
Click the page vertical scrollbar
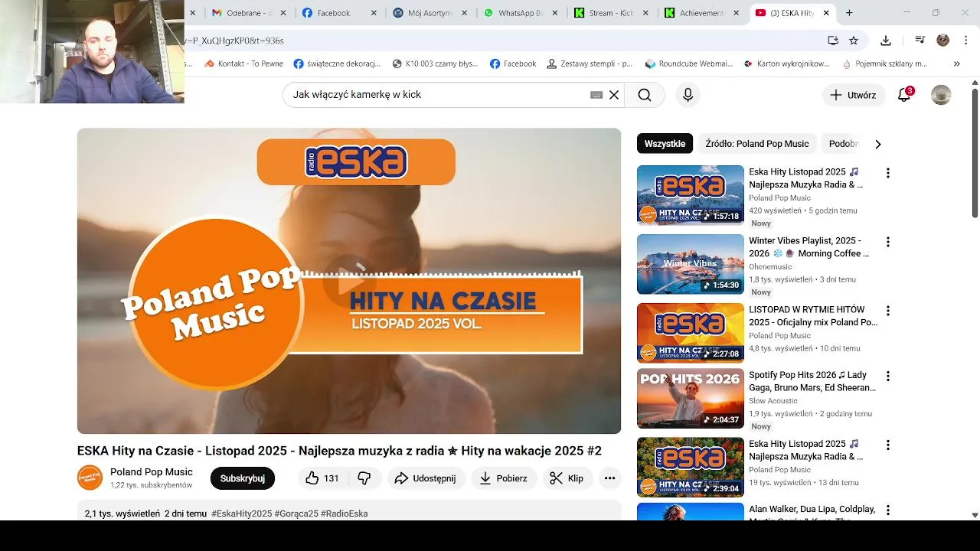coord(975,153)
